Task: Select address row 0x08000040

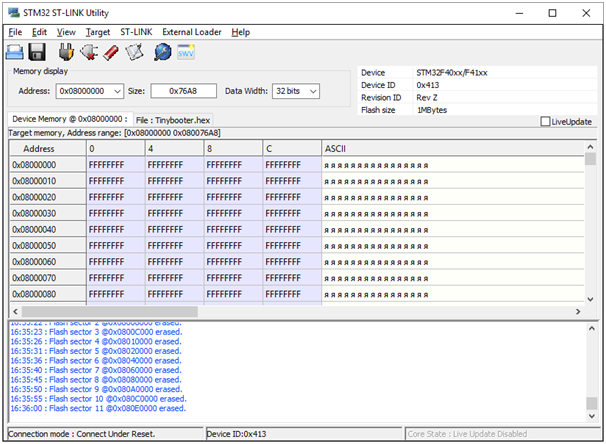Action: (x=48, y=230)
